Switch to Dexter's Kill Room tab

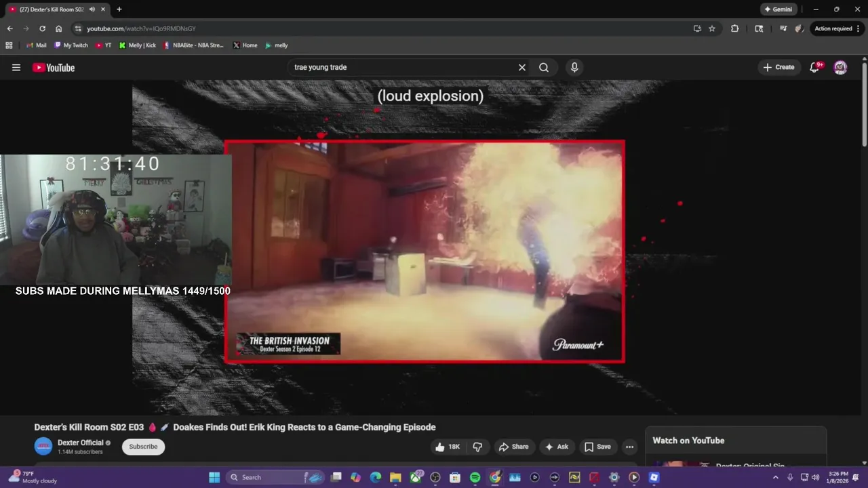(x=51, y=9)
